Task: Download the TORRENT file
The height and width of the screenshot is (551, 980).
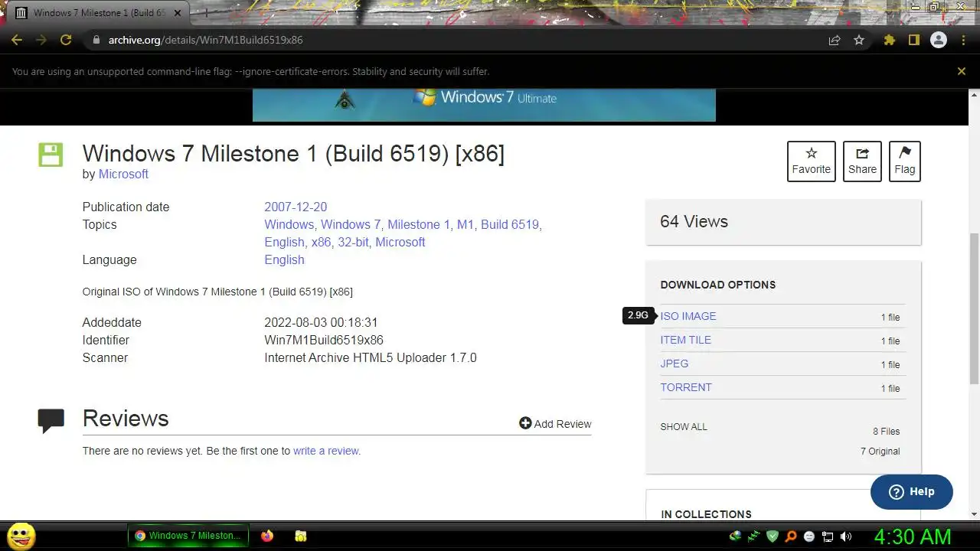Action: click(686, 387)
